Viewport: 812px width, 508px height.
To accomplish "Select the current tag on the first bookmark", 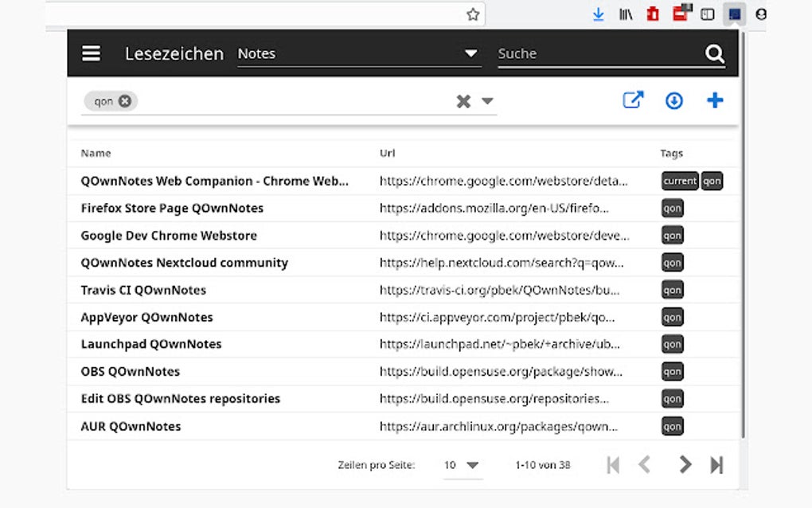I will 680,181.
